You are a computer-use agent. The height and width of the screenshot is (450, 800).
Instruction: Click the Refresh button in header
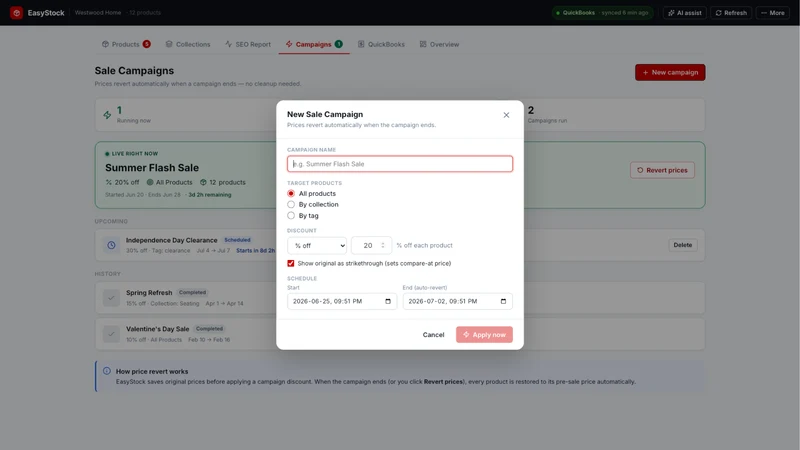click(x=731, y=13)
